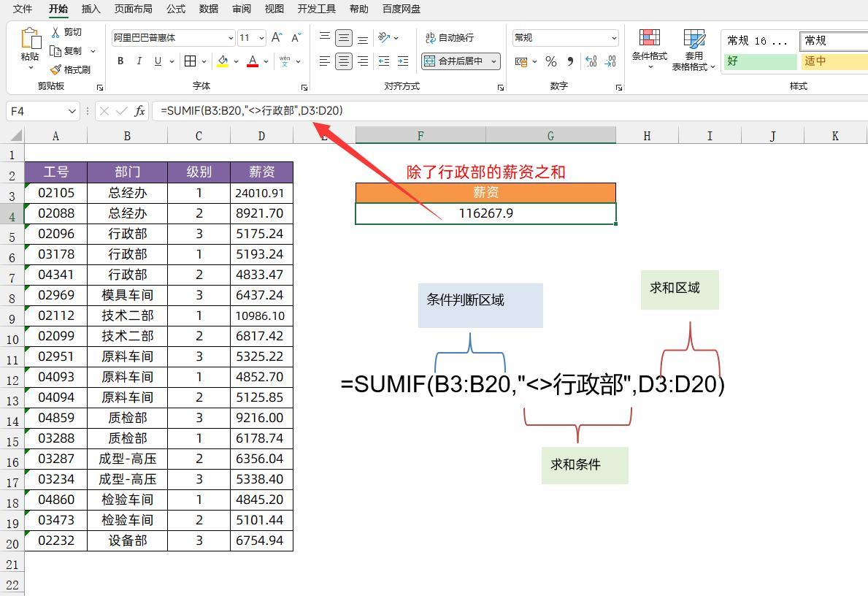The width and height of the screenshot is (868, 596).
Task: Click the Paste icon
Action: point(31,39)
